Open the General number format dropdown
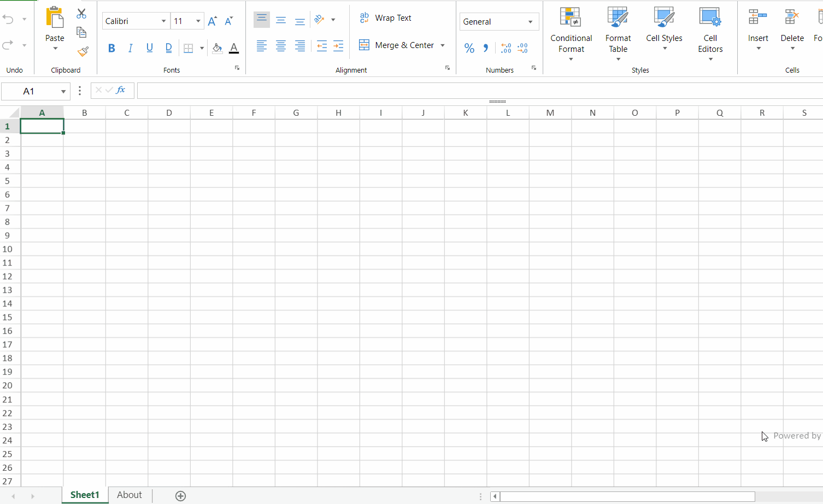 pyautogui.click(x=530, y=22)
